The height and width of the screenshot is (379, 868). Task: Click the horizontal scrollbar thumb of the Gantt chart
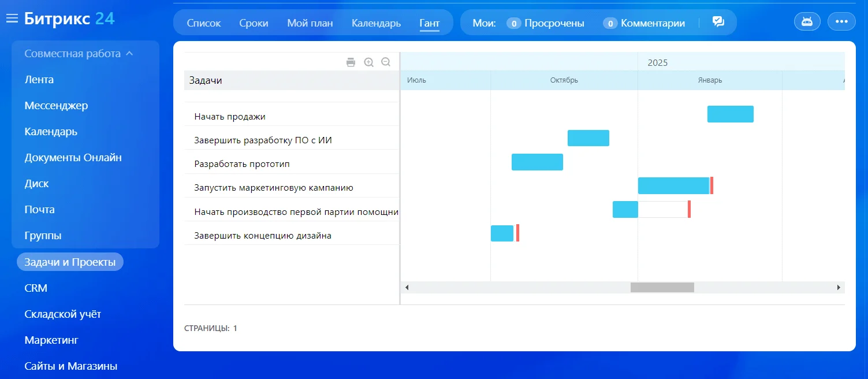[x=662, y=287]
